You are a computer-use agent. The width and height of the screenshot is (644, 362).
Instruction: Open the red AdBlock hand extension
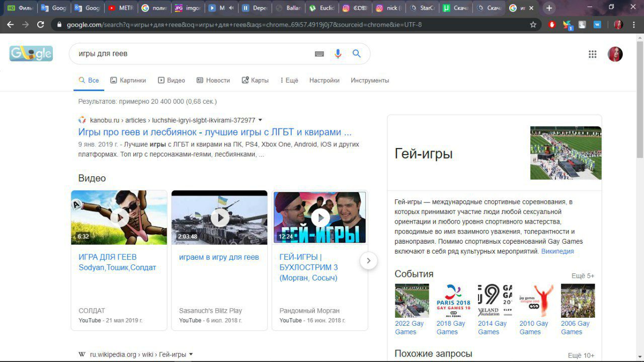[x=552, y=24]
